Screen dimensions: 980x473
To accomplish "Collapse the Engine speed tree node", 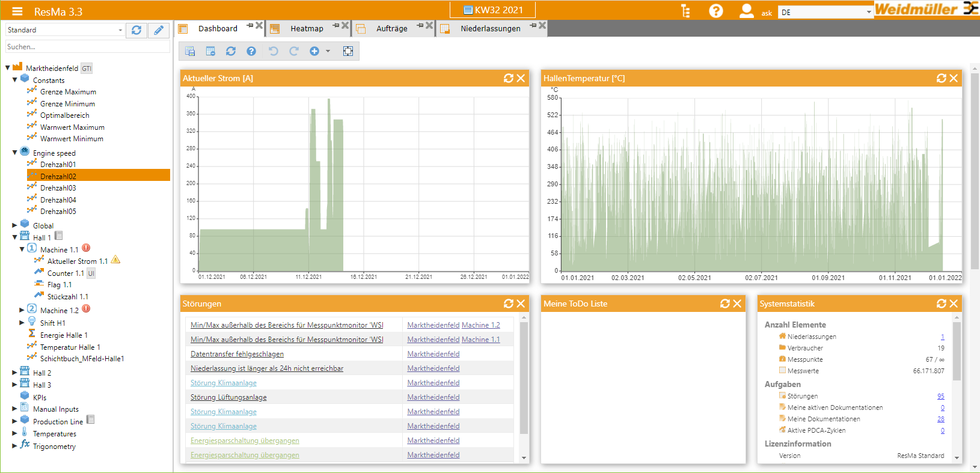I will point(15,153).
